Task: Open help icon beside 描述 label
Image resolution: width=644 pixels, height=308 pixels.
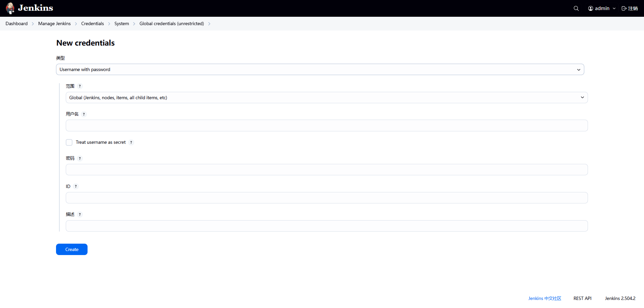Action: (x=80, y=214)
